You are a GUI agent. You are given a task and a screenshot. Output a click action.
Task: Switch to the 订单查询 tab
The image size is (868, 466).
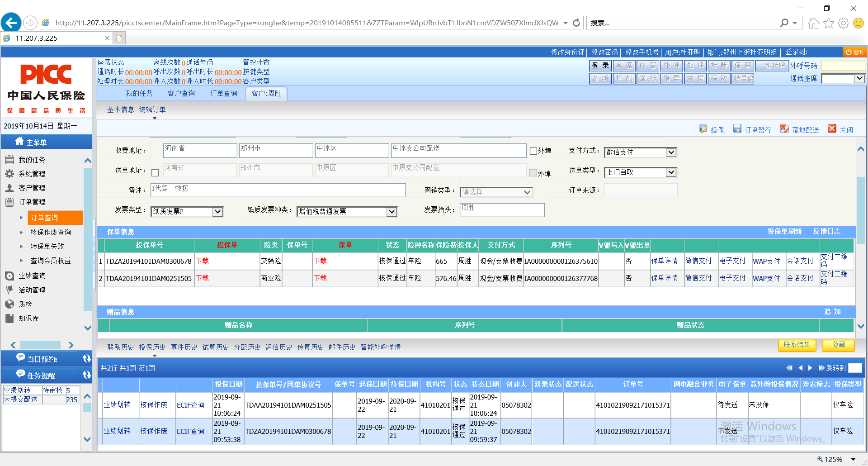click(x=223, y=94)
